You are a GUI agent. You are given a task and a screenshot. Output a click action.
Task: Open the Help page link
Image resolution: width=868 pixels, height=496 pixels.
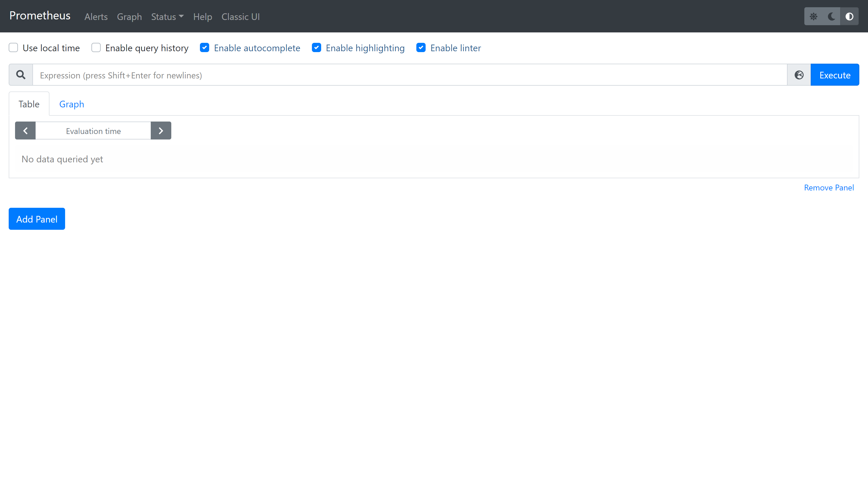(x=203, y=17)
